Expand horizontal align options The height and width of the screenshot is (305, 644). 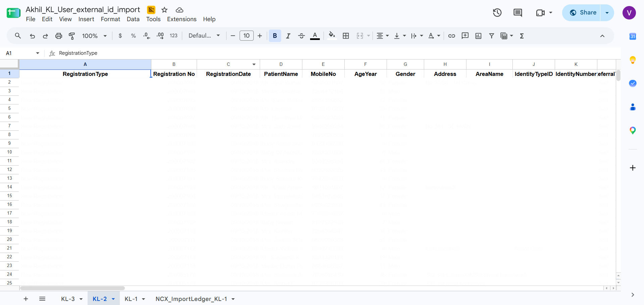point(383,36)
